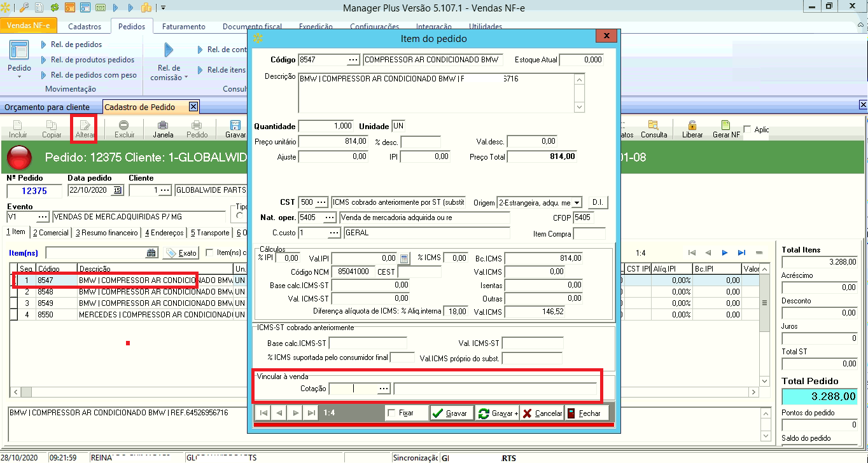Open the 3 Resumo financeiro tab
The width and height of the screenshot is (868, 463).
click(107, 233)
